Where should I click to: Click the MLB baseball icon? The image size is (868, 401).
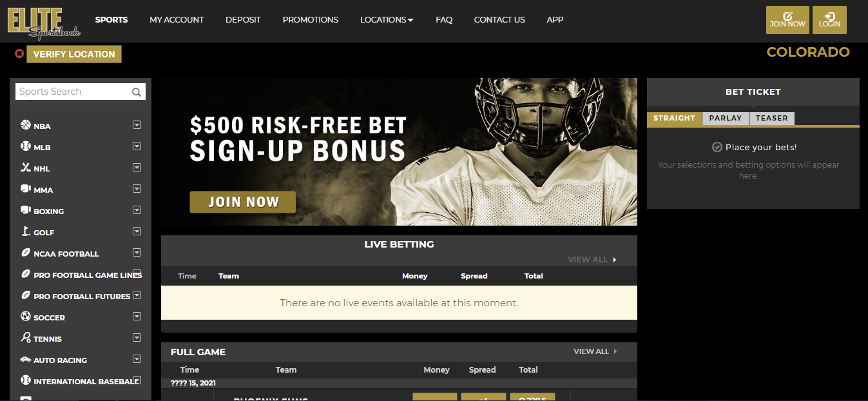[x=26, y=146]
